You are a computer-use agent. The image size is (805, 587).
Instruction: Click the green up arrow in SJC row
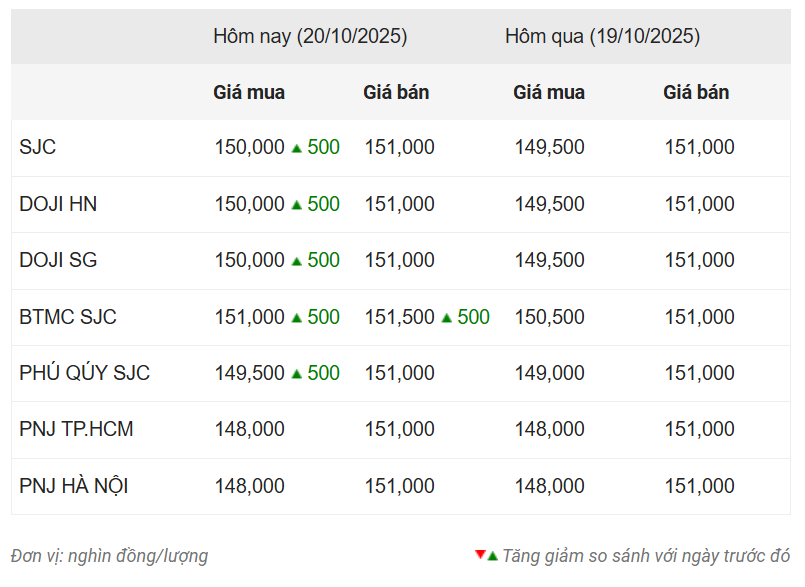(296, 148)
